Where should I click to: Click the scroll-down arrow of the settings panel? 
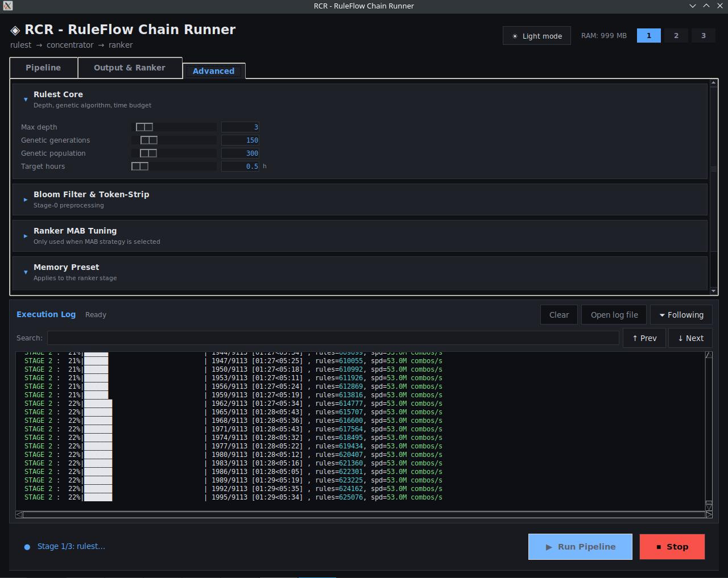[714, 291]
